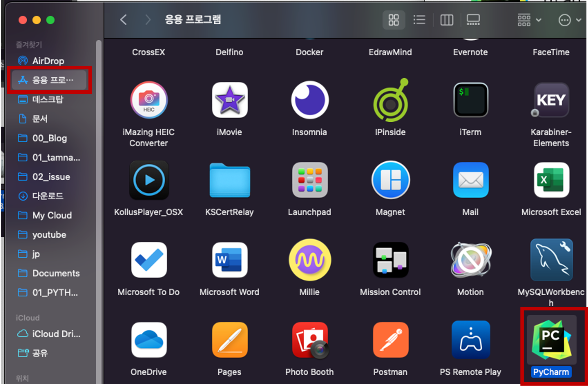This screenshot has height=387, width=588.
Task: Select the Microsoft Excel icon
Action: tap(551, 180)
